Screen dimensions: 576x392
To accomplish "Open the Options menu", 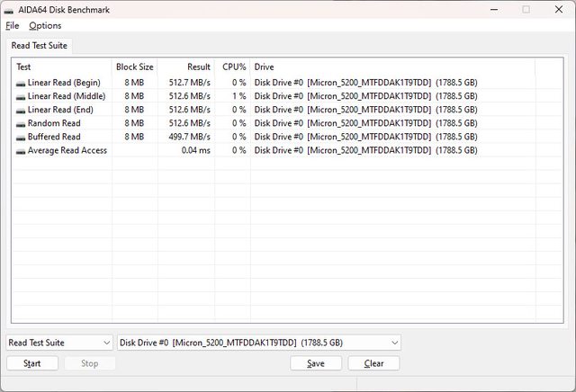I will point(45,26).
